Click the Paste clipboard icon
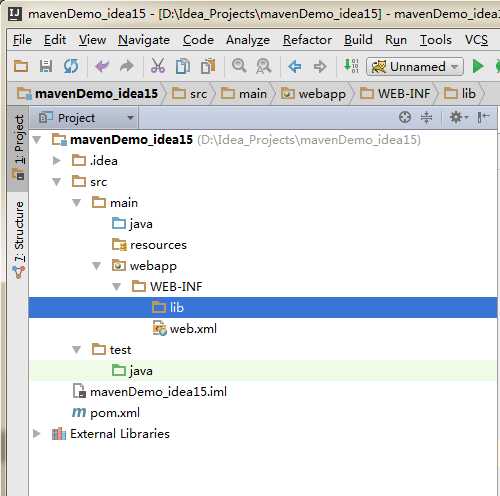 (208, 66)
